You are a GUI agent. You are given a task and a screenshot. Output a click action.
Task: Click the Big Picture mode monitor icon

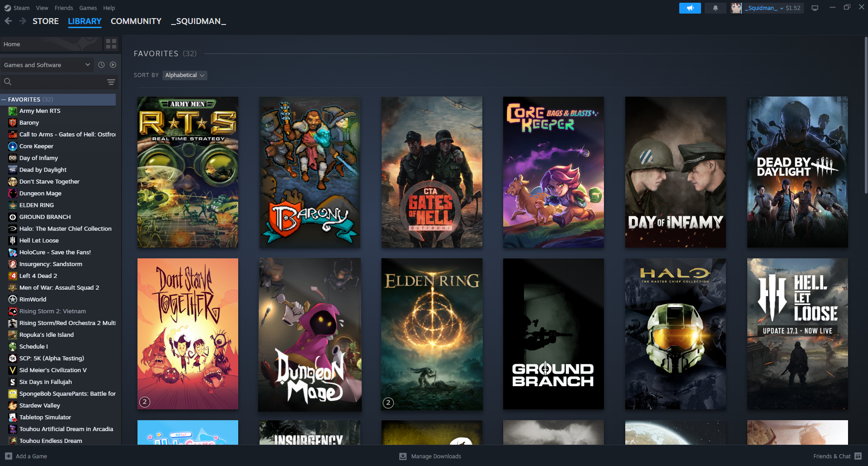click(x=815, y=8)
